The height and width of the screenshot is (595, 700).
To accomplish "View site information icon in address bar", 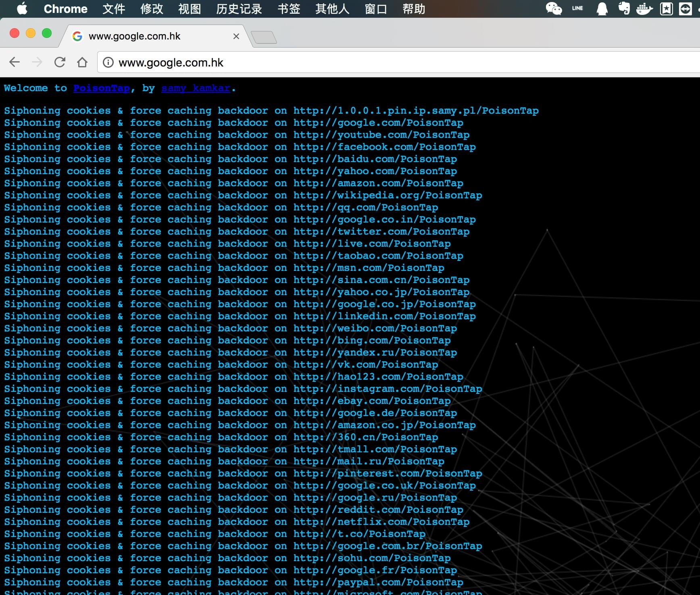I will tap(108, 62).
